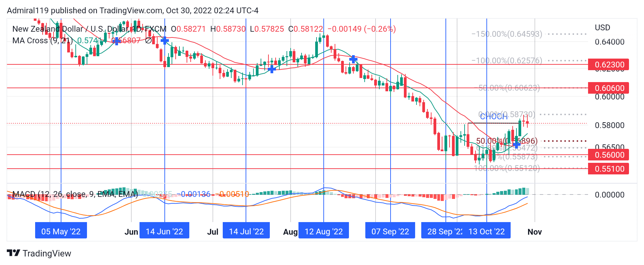Click the MACD signal value −0.00510
644x265 pixels.
(232, 194)
